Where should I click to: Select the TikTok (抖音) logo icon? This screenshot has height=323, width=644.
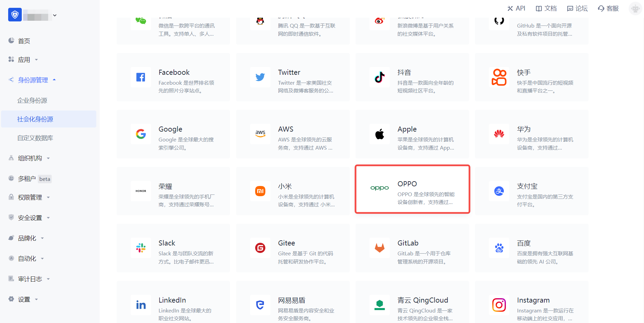pyautogui.click(x=380, y=77)
